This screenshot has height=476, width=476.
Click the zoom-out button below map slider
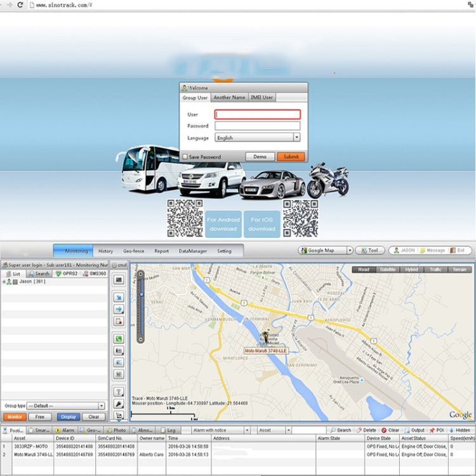click(x=141, y=338)
